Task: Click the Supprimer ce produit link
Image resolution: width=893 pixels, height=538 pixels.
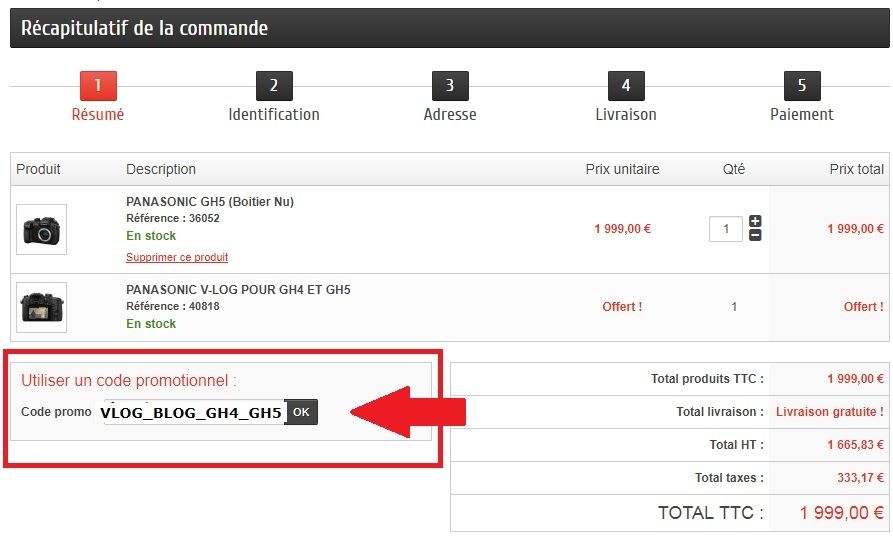Action: (177, 257)
